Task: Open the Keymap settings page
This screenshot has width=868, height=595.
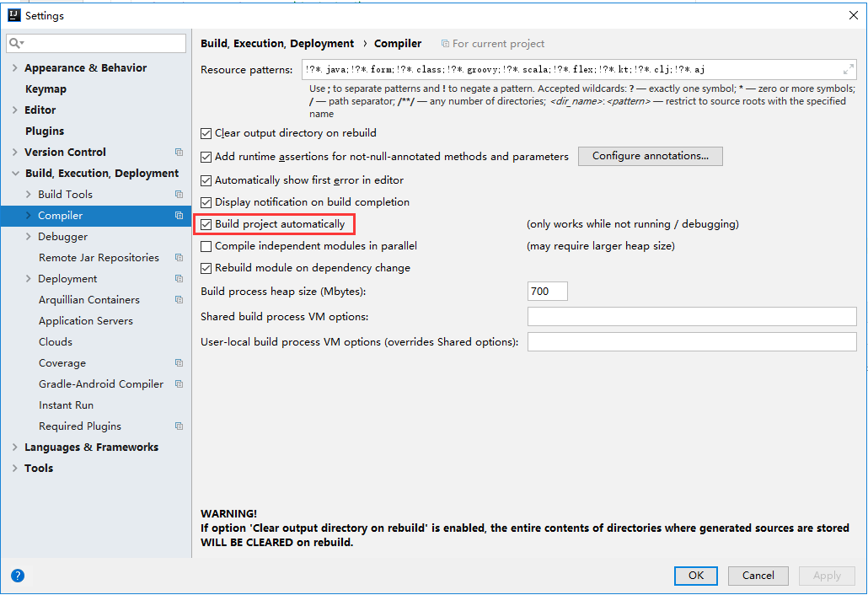Action: point(46,88)
